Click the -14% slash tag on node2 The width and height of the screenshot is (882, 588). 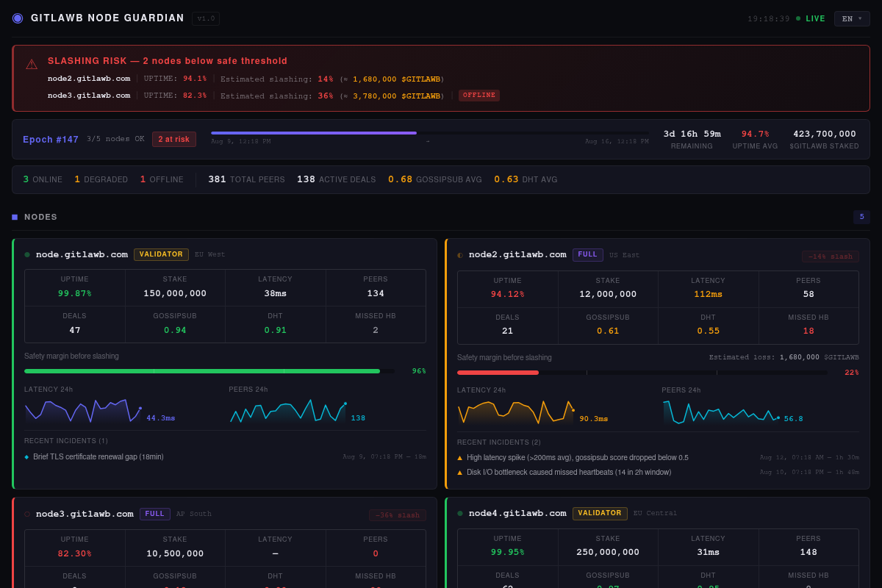tap(831, 257)
